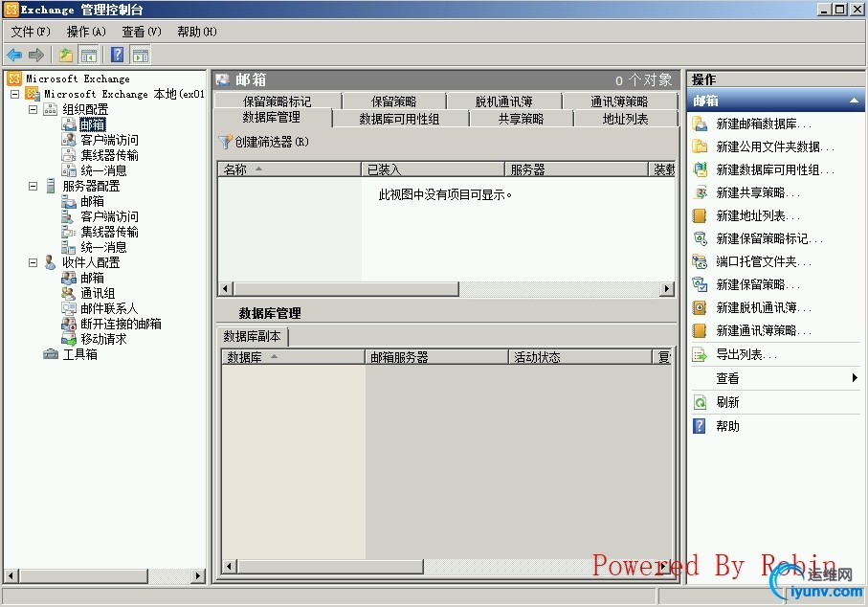Click the green 刷新 icon
Image resolution: width=868 pixels, height=607 pixels.
click(700, 403)
